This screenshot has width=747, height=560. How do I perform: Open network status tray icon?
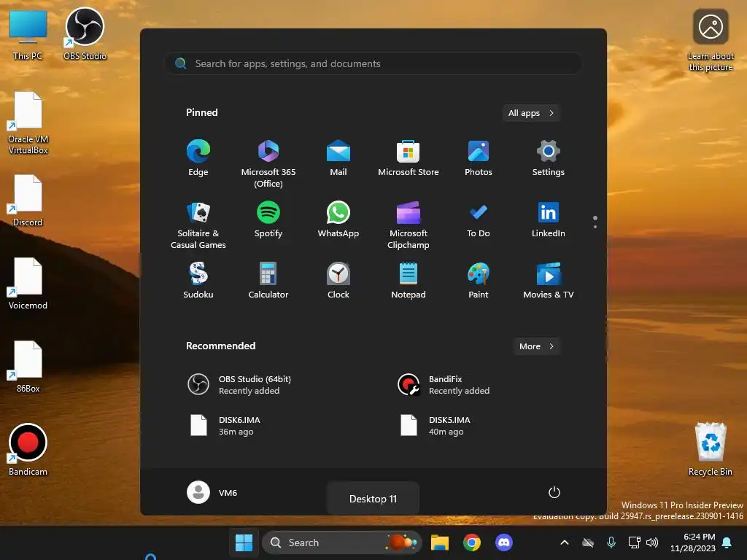(634, 542)
